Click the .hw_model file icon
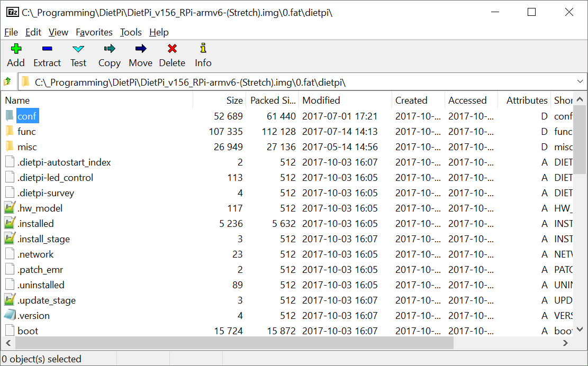 tap(10, 207)
